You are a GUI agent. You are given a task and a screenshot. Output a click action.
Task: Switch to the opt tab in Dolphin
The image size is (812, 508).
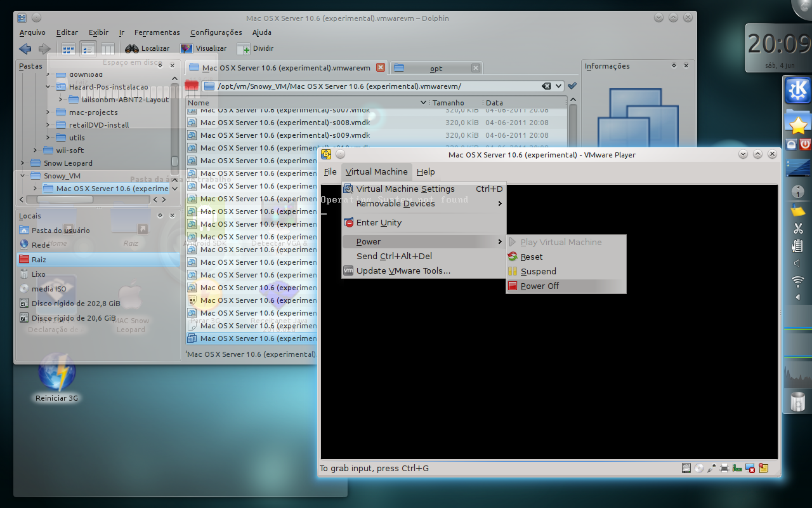coord(436,68)
